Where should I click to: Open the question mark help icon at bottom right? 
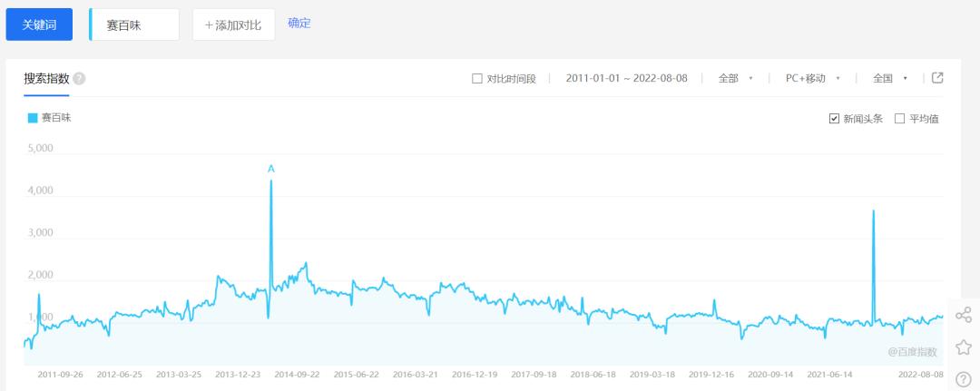pos(963,378)
